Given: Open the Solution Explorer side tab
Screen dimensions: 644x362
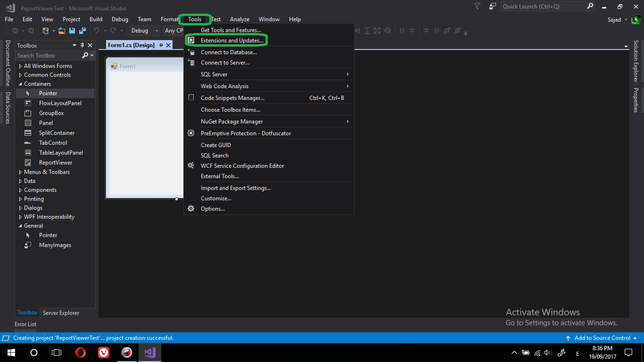Looking at the screenshot, I should [636, 61].
